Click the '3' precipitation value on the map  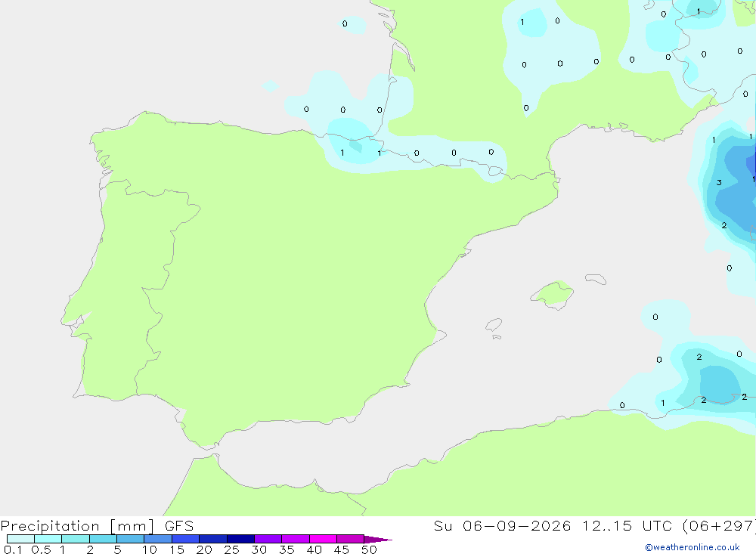coord(719,182)
